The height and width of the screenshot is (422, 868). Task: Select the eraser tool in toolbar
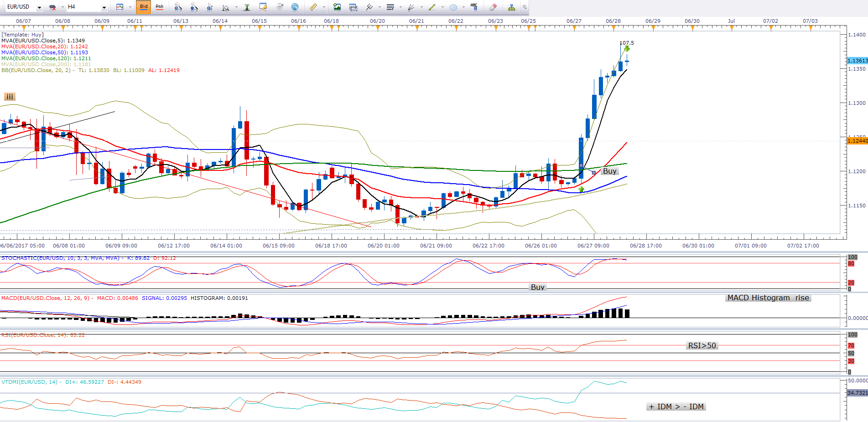[x=493, y=7]
